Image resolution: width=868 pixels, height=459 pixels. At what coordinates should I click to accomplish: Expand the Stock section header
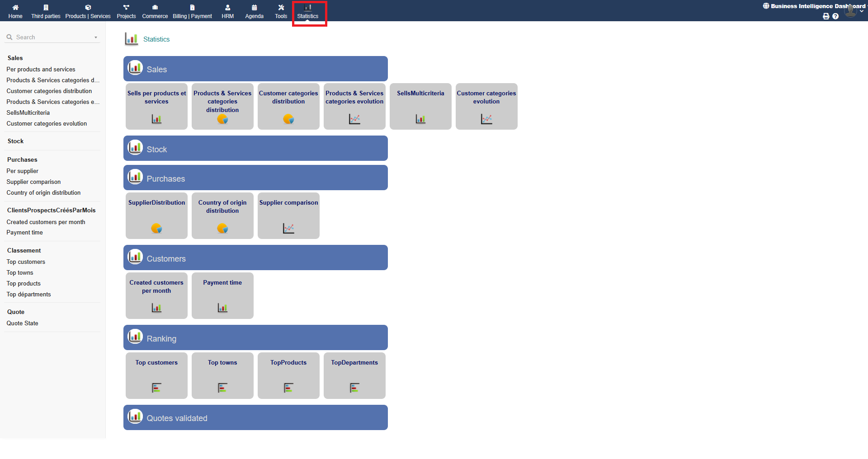click(255, 149)
